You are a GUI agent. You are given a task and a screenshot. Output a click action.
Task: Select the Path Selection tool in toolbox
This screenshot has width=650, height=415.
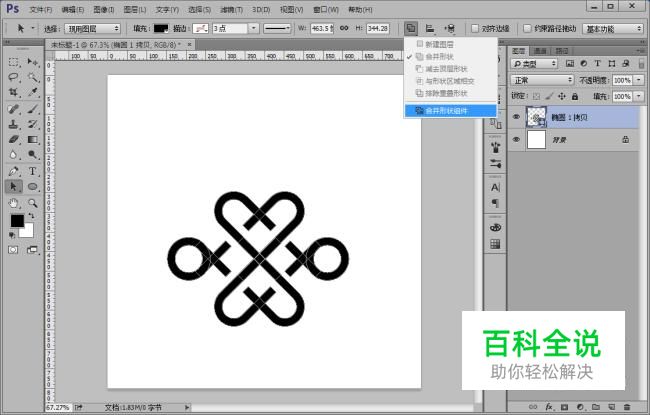coord(14,187)
